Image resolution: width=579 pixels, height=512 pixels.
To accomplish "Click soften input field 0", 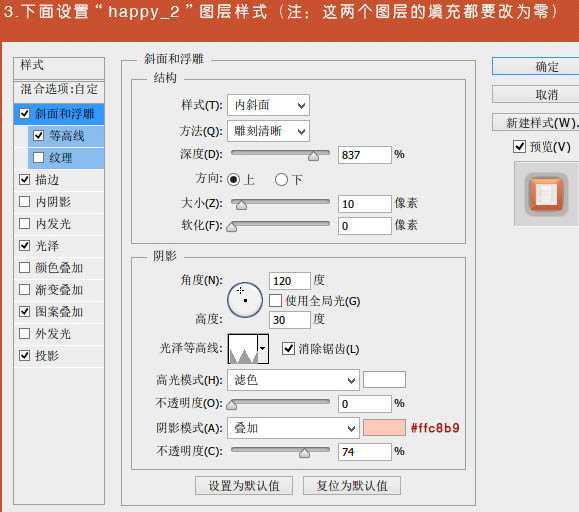I will coord(364,226).
